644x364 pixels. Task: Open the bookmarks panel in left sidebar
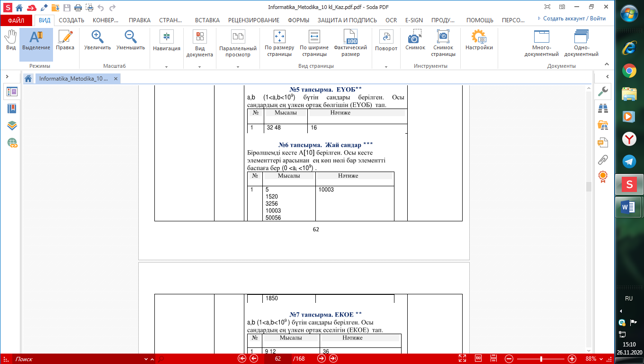(12, 109)
